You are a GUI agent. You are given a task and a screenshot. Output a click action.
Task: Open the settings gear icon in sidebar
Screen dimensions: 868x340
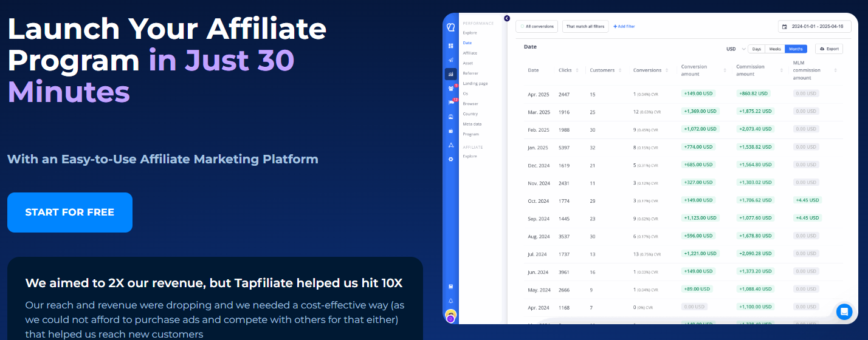tap(450, 159)
